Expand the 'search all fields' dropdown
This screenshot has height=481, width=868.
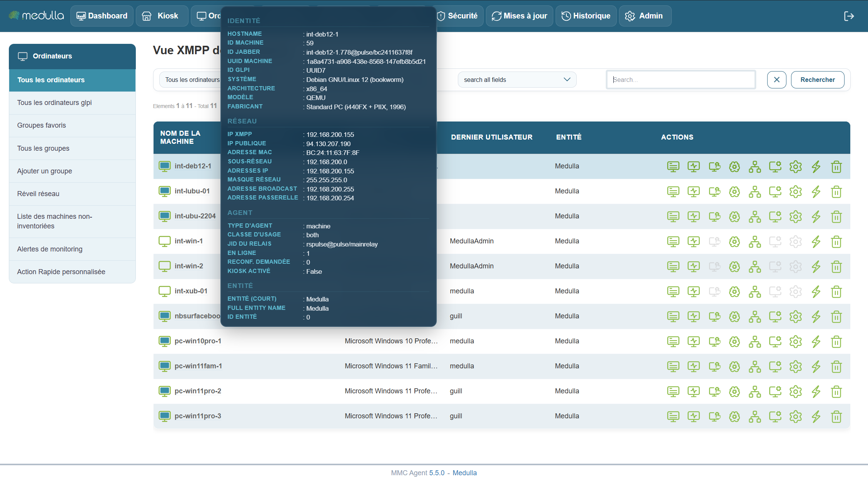point(517,80)
